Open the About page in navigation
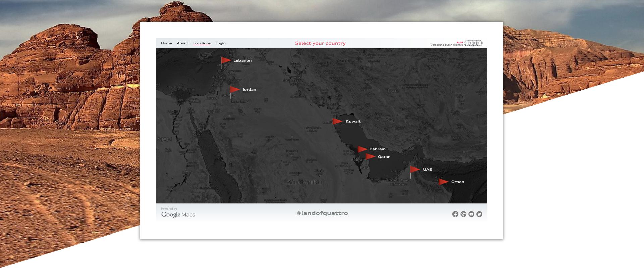 pyautogui.click(x=182, y=43)
